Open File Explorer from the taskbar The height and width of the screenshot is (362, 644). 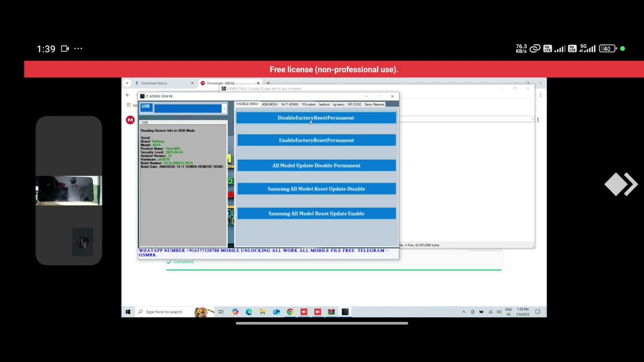coord(262,312)
